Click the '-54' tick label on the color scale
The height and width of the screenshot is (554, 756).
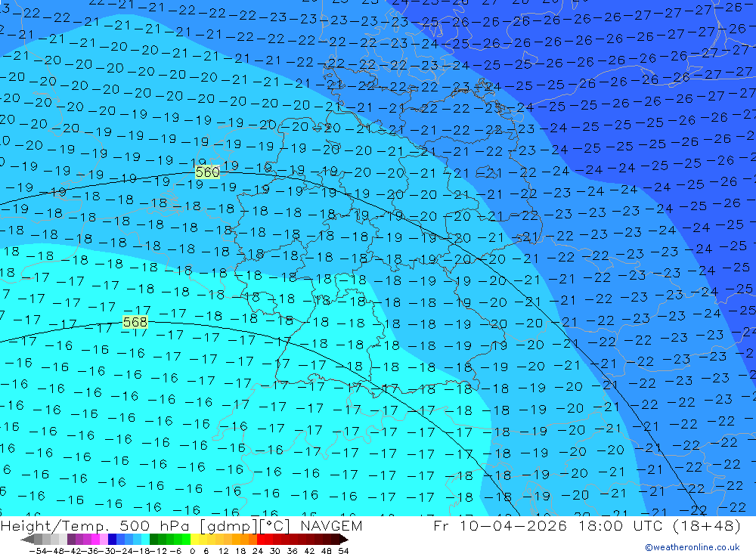tap(38, 551)
